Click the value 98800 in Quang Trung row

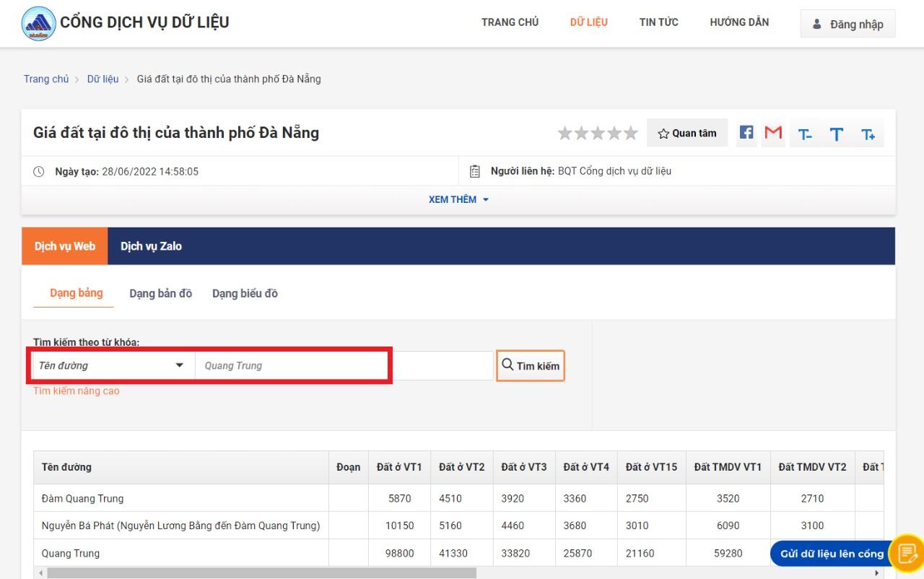pos(399,553)
